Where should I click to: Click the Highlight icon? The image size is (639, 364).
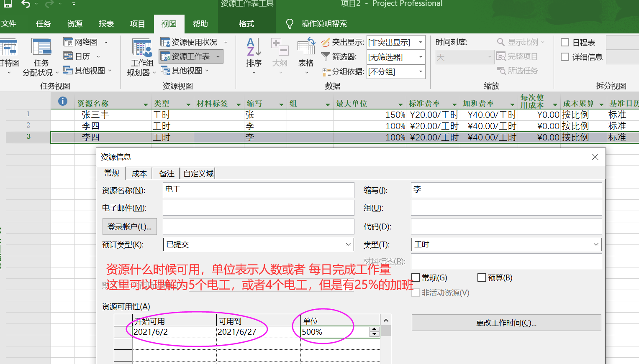326,42
